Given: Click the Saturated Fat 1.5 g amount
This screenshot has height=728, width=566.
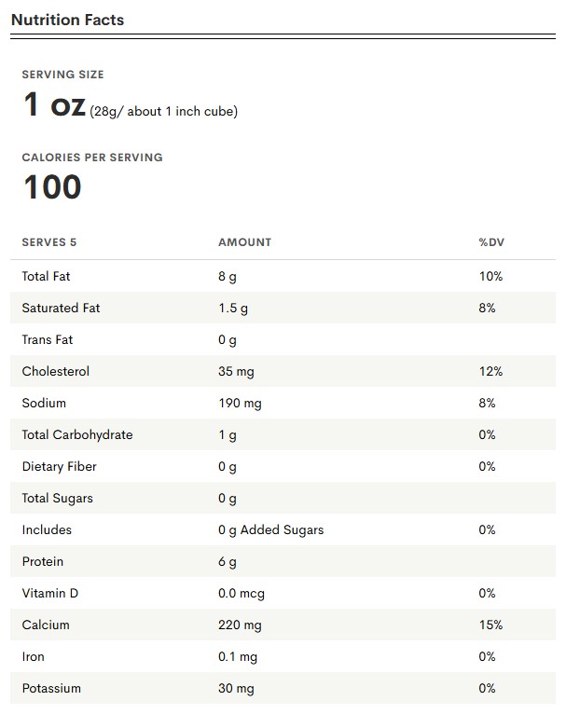Looking at the screenshot, I should pos(233,309).
